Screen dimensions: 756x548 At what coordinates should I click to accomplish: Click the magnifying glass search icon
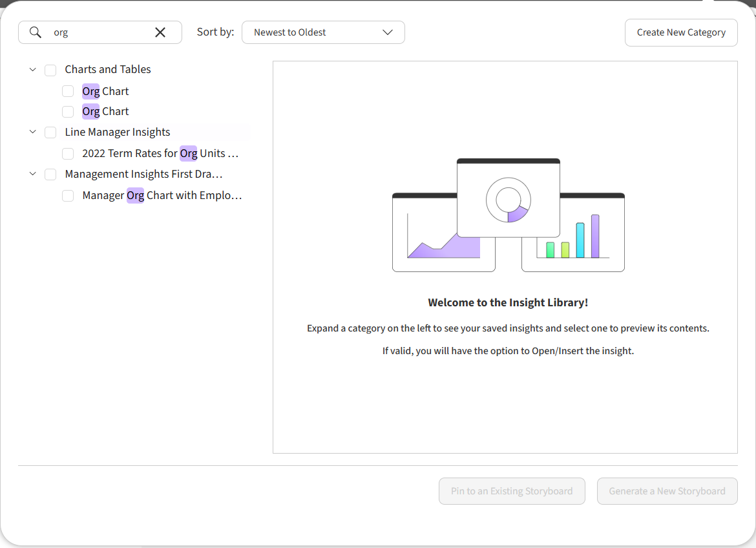(x=36, y=32)
